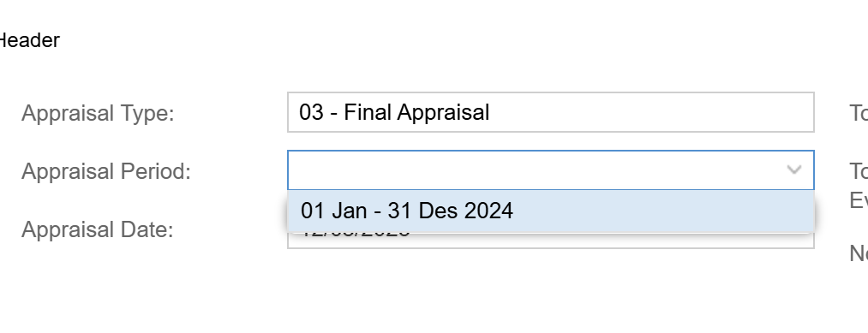The image size is (868, 333).
Task: Click the white space right of 'Final Appraisal' text
Action: 650,112
